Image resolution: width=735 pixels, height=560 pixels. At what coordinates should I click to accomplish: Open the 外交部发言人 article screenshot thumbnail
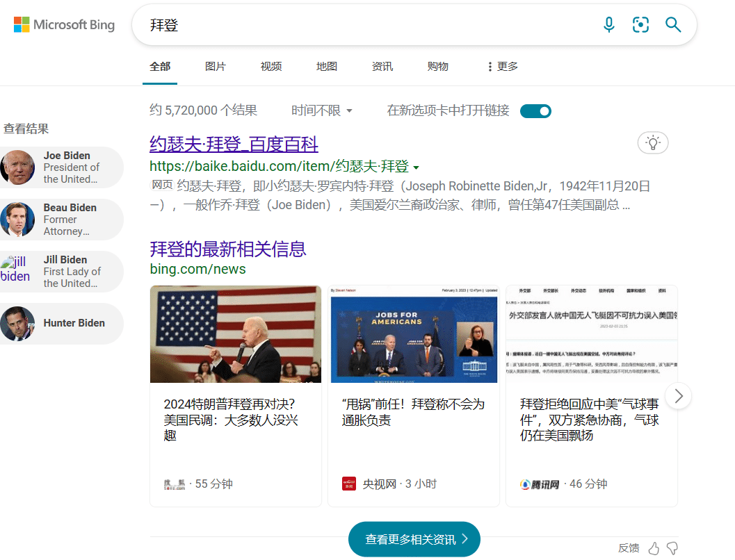click(x=592, y=334)
